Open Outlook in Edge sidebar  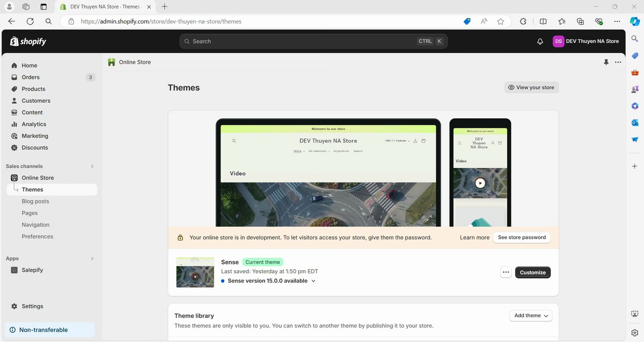[x=634, y=123]
